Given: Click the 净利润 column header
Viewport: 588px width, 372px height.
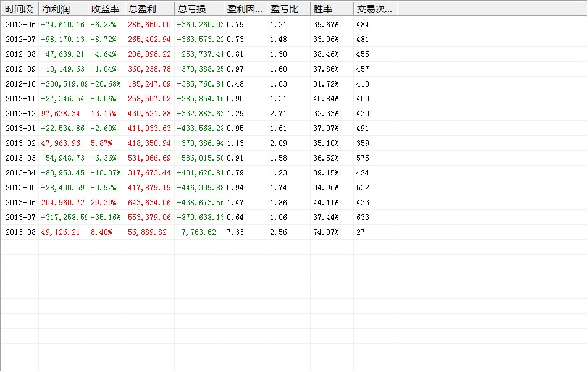Looking at the screenshot, I should tap(56, 9).
